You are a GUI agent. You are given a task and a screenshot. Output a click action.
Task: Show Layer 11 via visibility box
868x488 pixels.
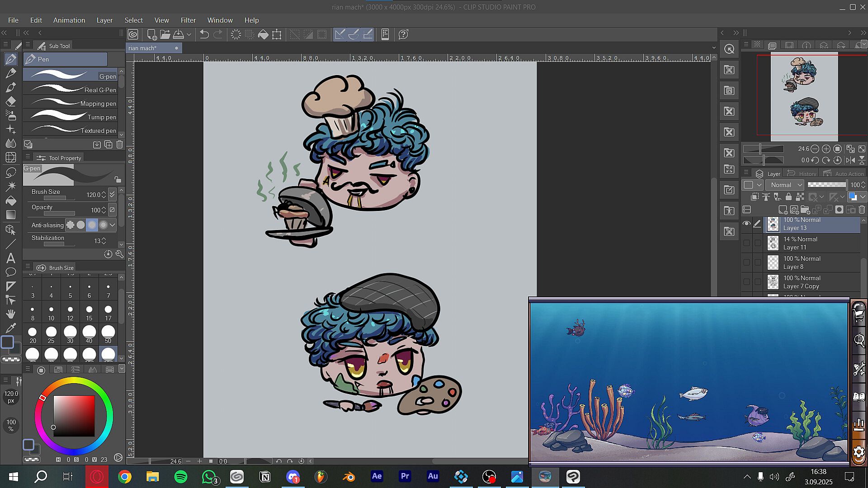point(746,243)
